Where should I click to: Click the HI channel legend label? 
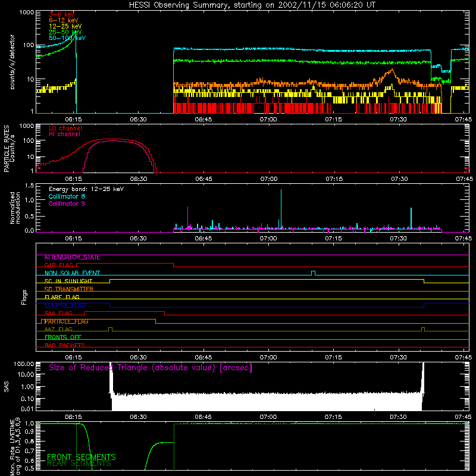(64, 134)
